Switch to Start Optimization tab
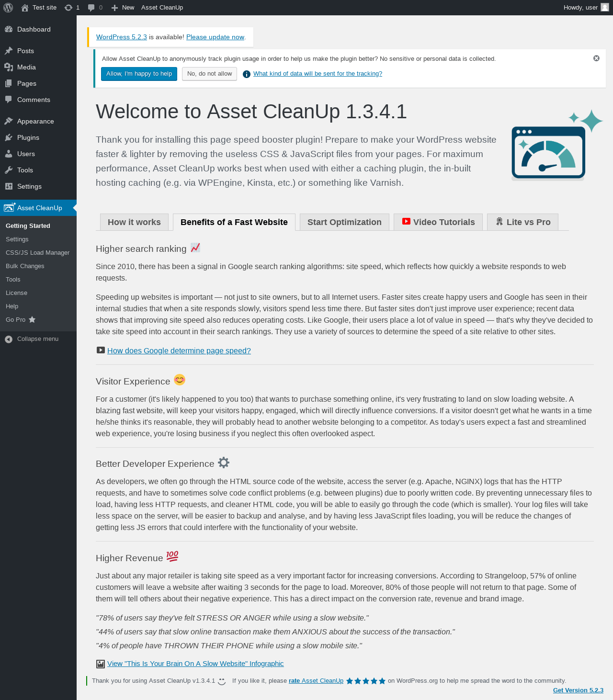Screen dimensions: 613x700 tap(344, 222)
